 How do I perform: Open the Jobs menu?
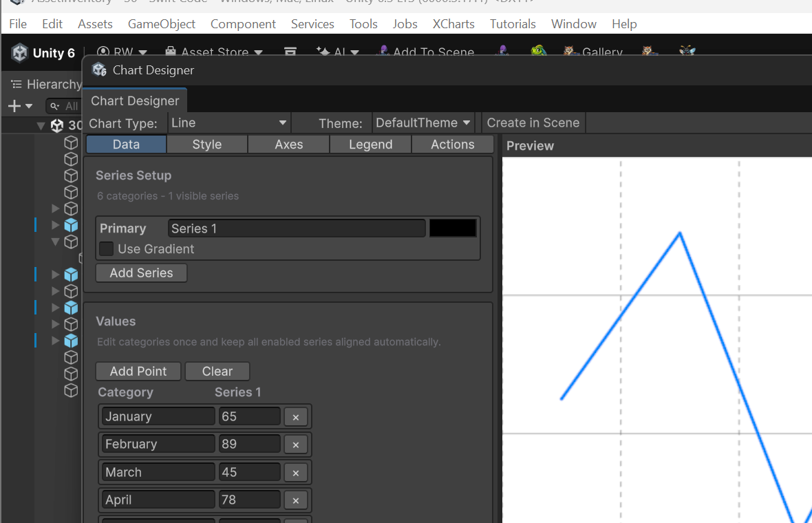[405, 24]
